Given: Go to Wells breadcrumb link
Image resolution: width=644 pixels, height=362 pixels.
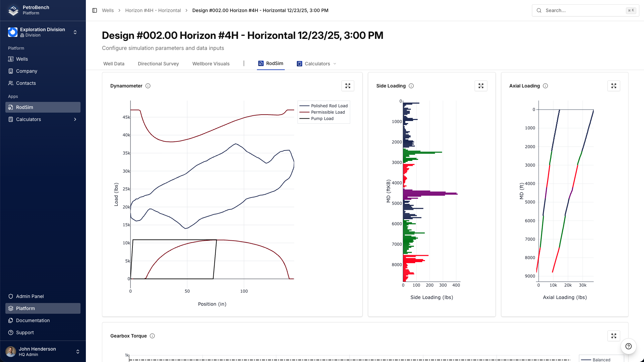Looking at the screenshot, I should point(108,10).
